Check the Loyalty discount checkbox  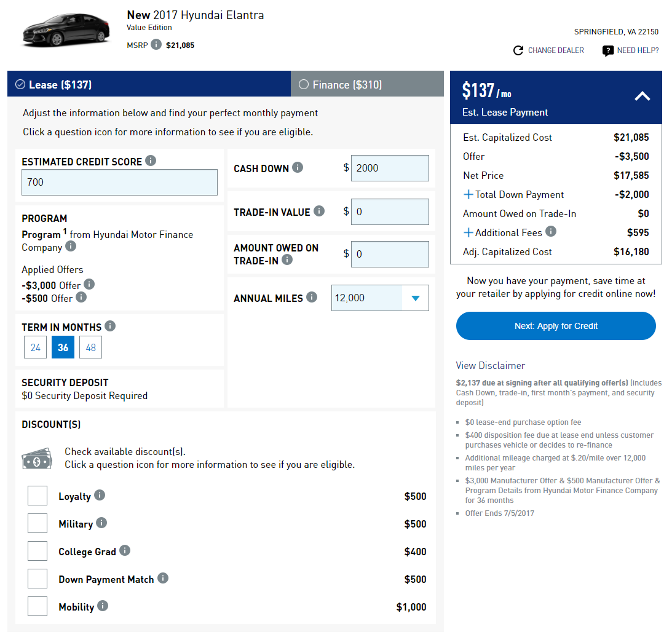[x=38, y=496]
